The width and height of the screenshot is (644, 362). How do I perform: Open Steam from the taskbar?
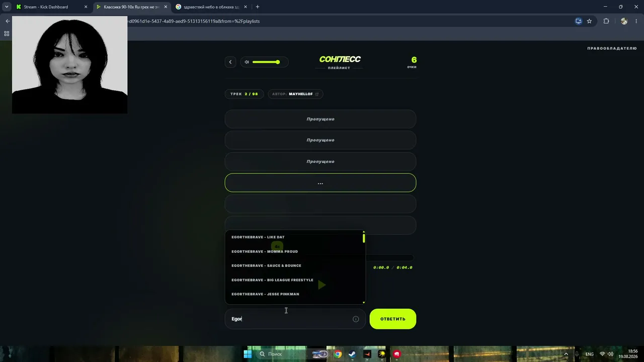click(x=352, y=354)
